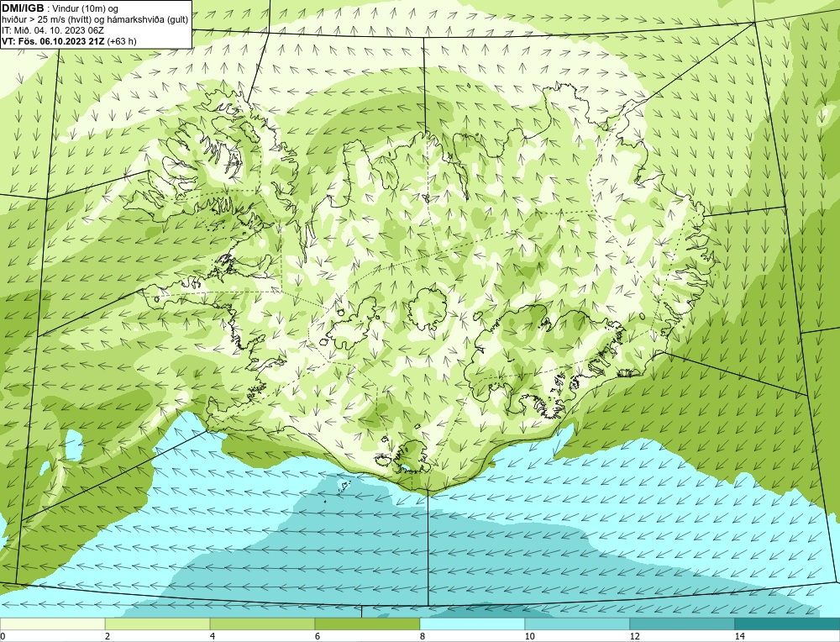Pick the 12–14 m/s legend swatch
This screenshot has height=642, width=840.
pos(682,624)
